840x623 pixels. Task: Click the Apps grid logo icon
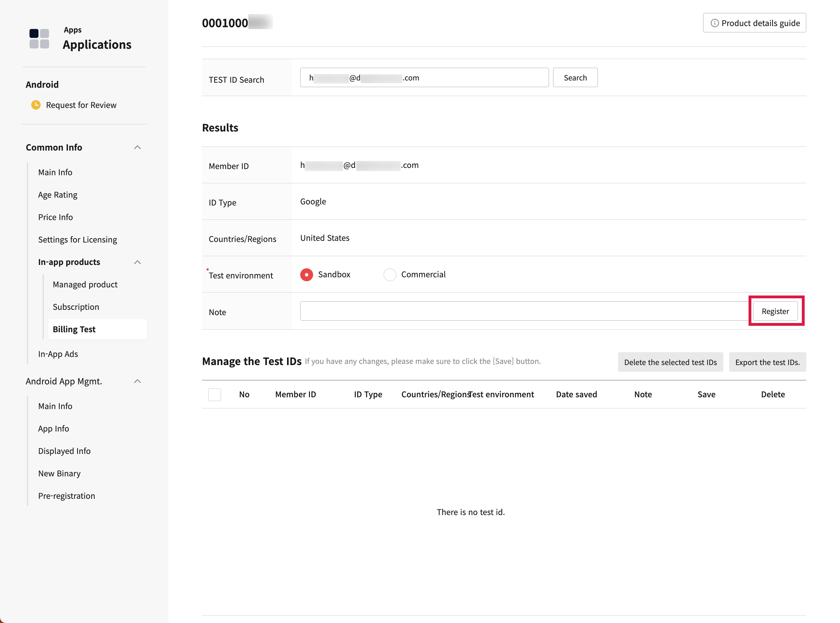point(39,38)
